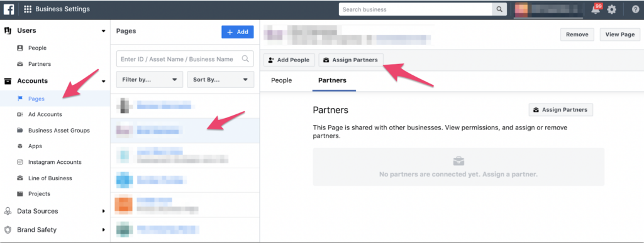The height and width of the screenshot is (243, 644).
Task: Click the blue Add button
Action: pos(237,32)
